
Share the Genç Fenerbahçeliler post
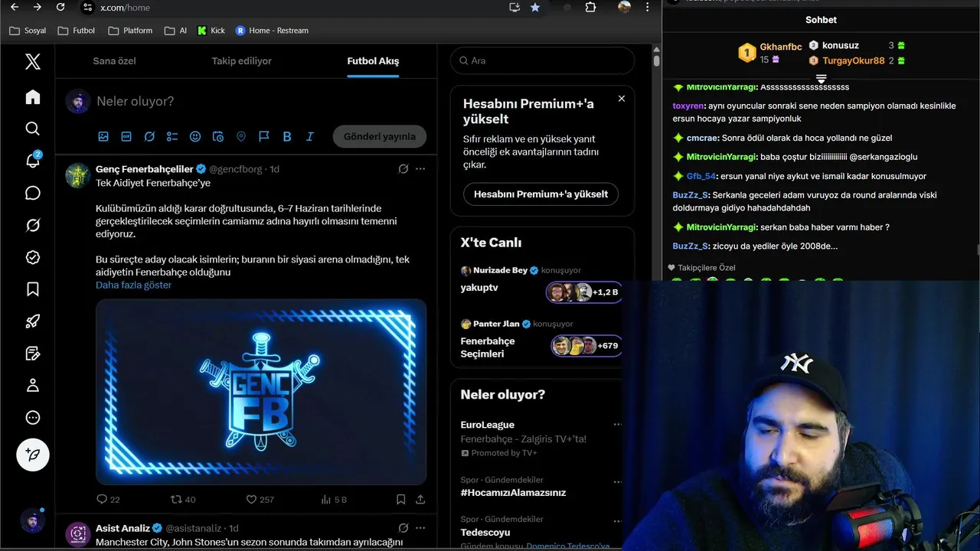pyautogui.click(x=420, y=499)
